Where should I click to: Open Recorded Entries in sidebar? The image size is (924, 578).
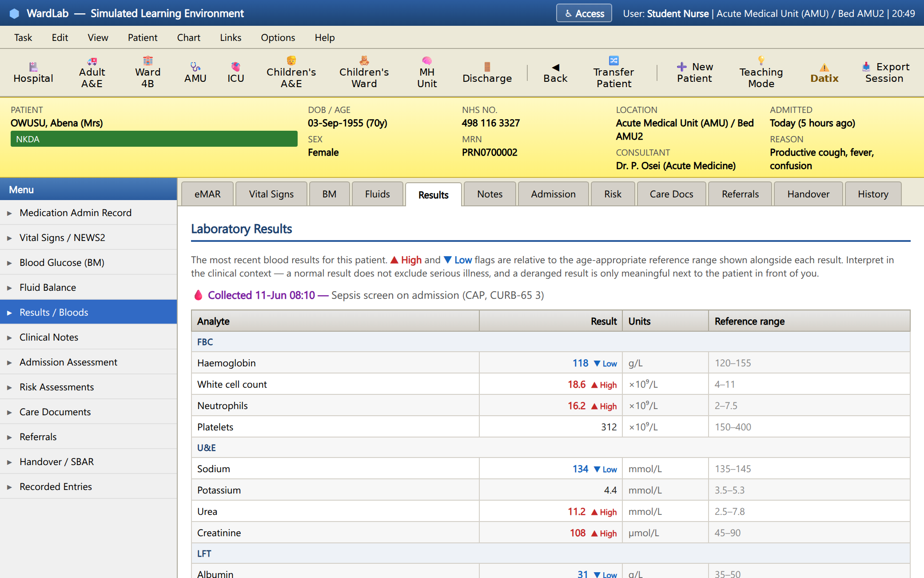click(x=88, y=487)
